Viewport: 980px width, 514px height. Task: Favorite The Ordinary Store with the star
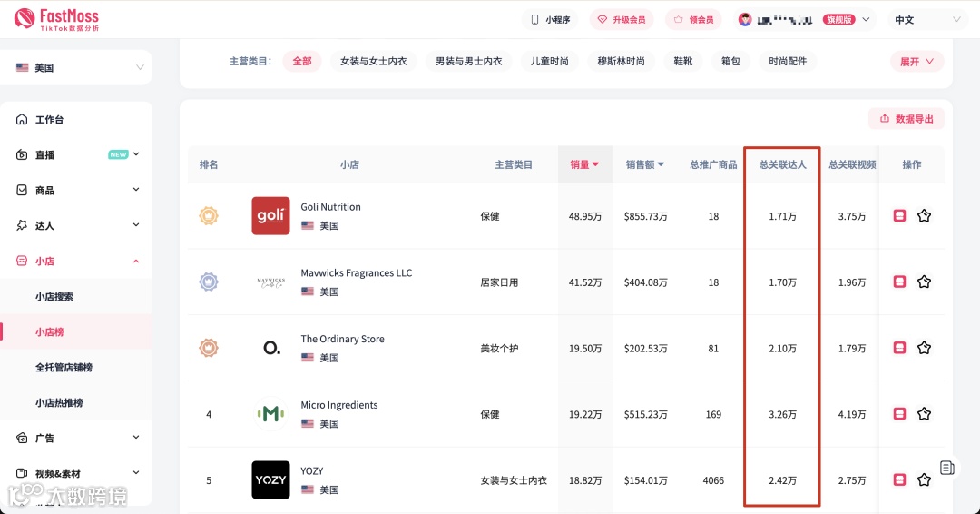pyautogui.click(x=925, y=348)
